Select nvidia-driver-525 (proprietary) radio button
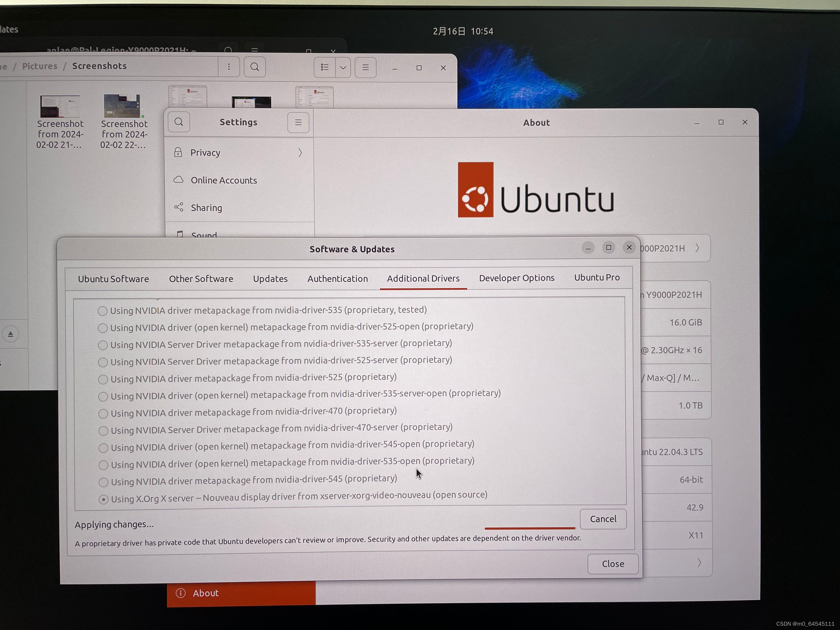The height and width of the screenshot is (630, 840). [x=103, y=379]
